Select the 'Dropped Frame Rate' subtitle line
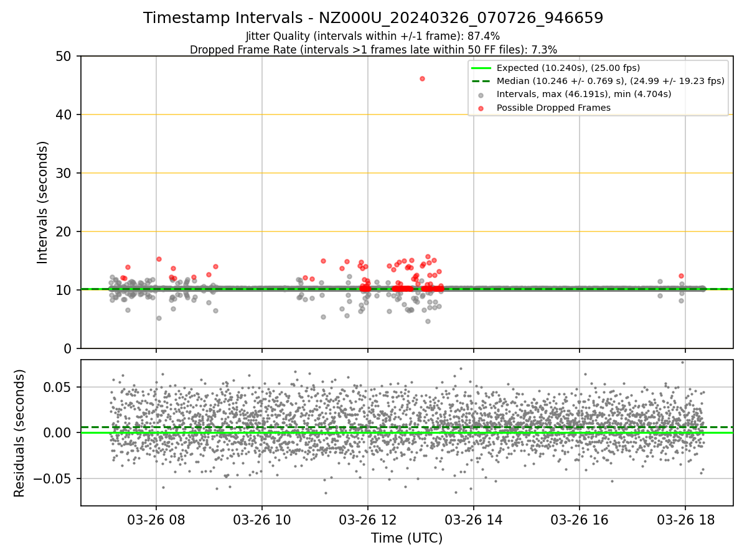The image size is (747, 560). pyautogui.click(x=373, y=49)
